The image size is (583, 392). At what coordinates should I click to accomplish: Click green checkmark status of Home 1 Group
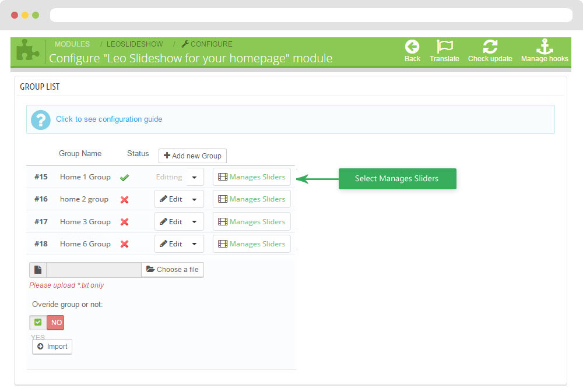pyautogui.click(x=125, y=178)
